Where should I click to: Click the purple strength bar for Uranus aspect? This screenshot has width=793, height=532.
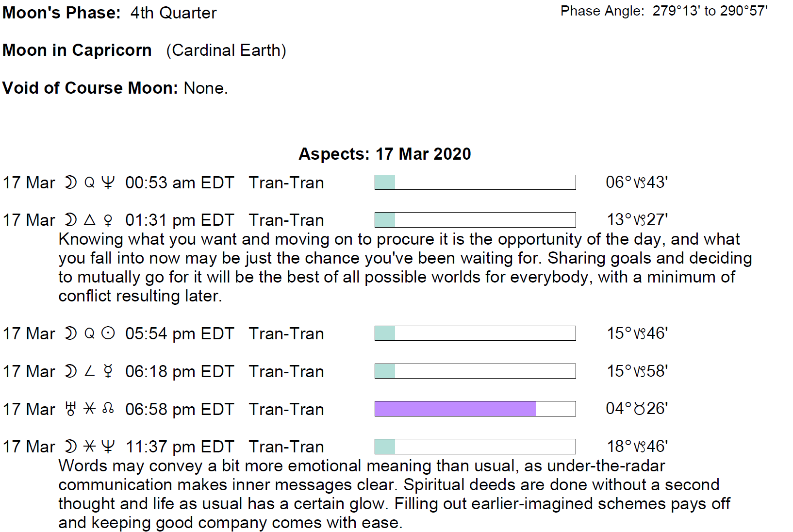tap(455, 409)
